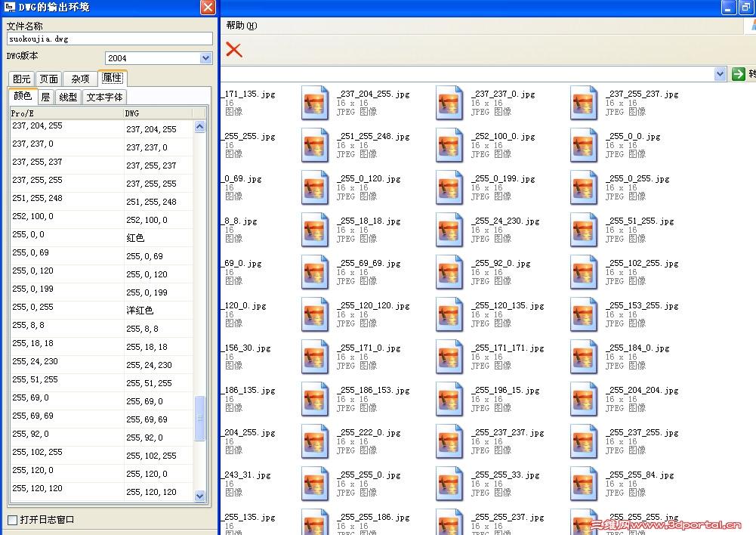Select _237_255_237.jpg file icon

[584, 103]
